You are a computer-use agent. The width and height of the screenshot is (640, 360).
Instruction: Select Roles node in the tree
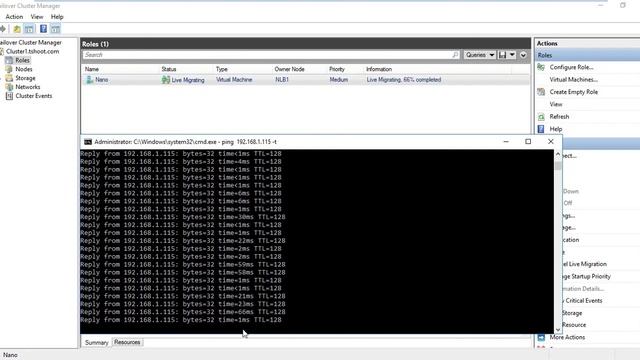pyautogui.click(x=22, y=60)
